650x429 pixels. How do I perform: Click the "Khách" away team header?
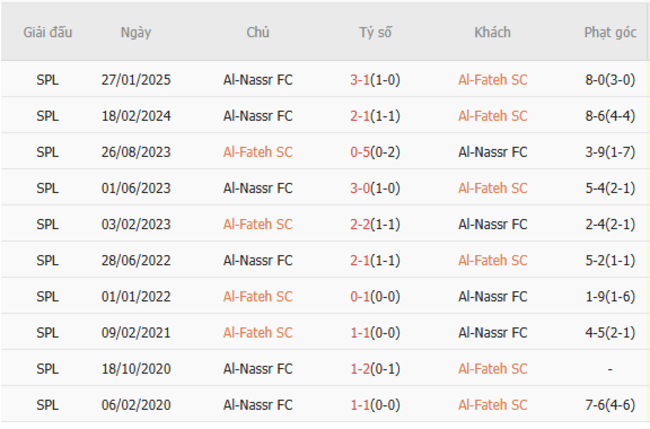coord(492,32)
